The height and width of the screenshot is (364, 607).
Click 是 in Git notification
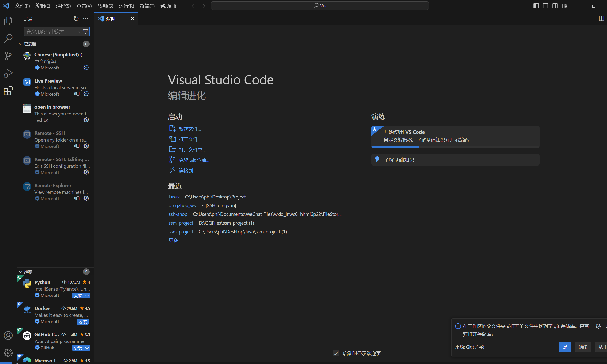click(x=565, y=347)
